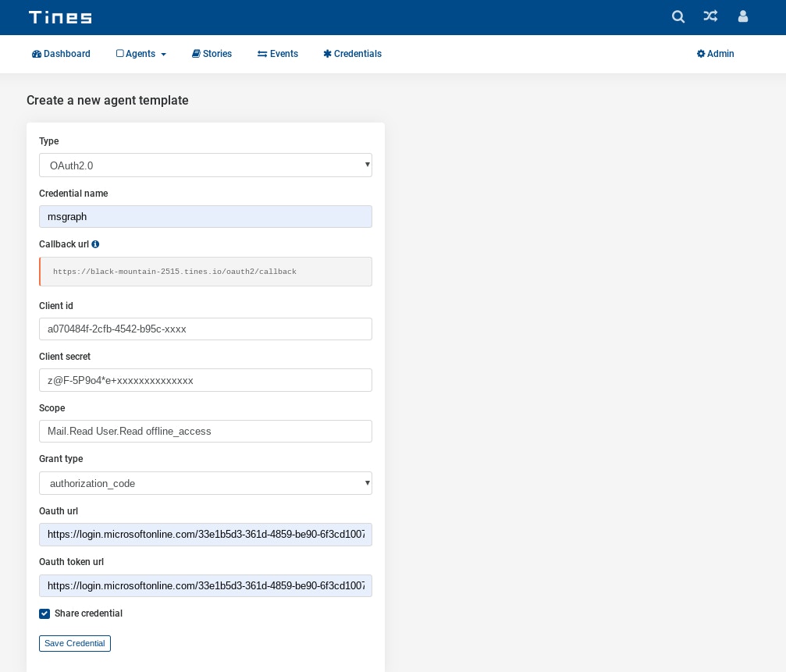This screenshot has height=672, width=786.
Task: Focus the Client id input
Action: (205, 329)
